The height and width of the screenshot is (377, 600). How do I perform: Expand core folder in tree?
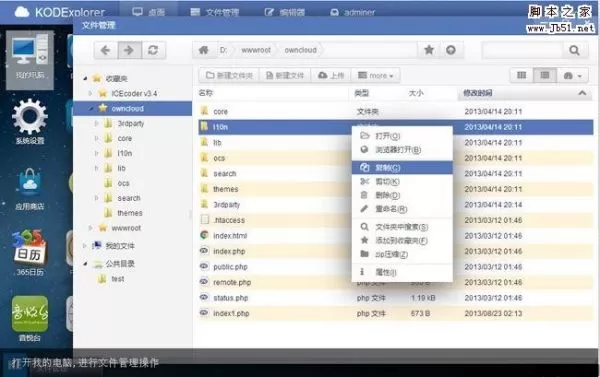[x=96, y=138]
